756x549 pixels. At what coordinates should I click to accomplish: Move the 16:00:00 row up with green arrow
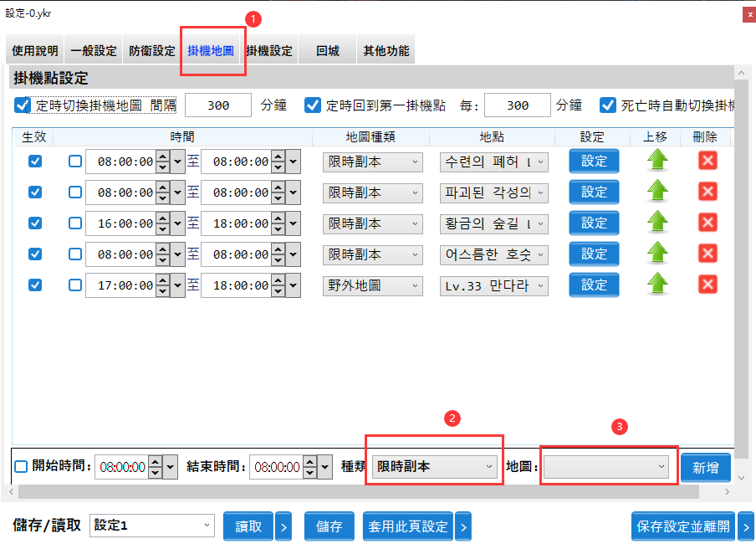click(x=658, y=223)
